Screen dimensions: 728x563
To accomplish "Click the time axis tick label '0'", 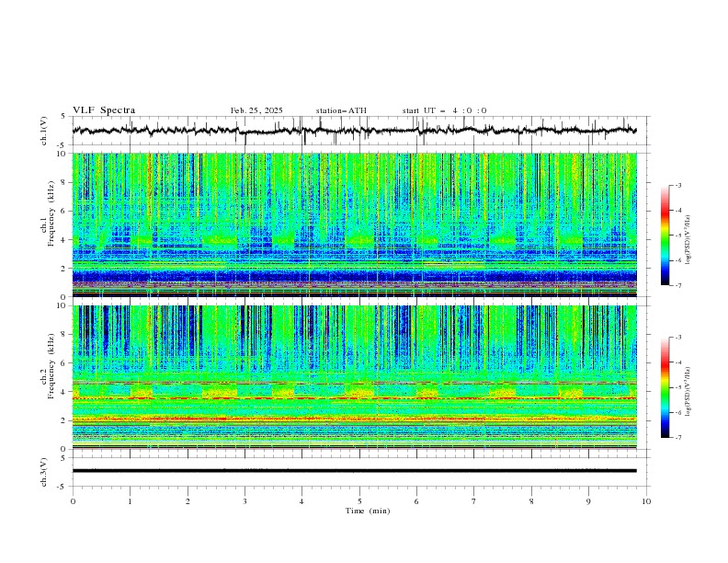I will pos(73,501).
